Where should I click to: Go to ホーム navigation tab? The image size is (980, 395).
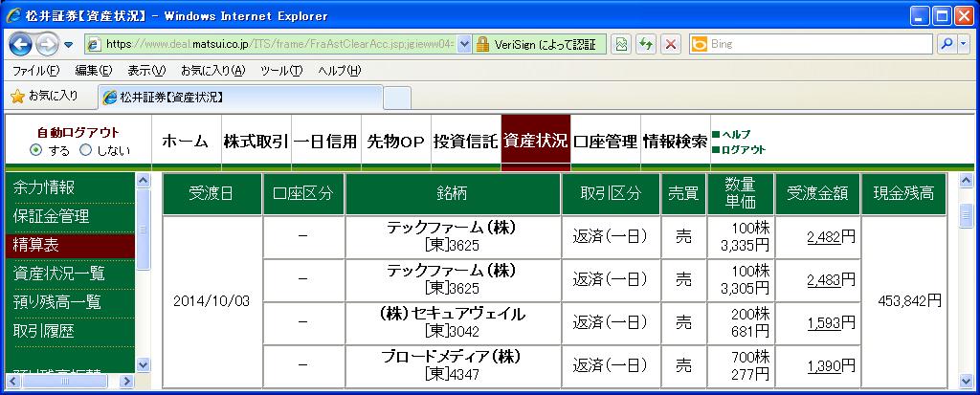(x=186, y=142)
